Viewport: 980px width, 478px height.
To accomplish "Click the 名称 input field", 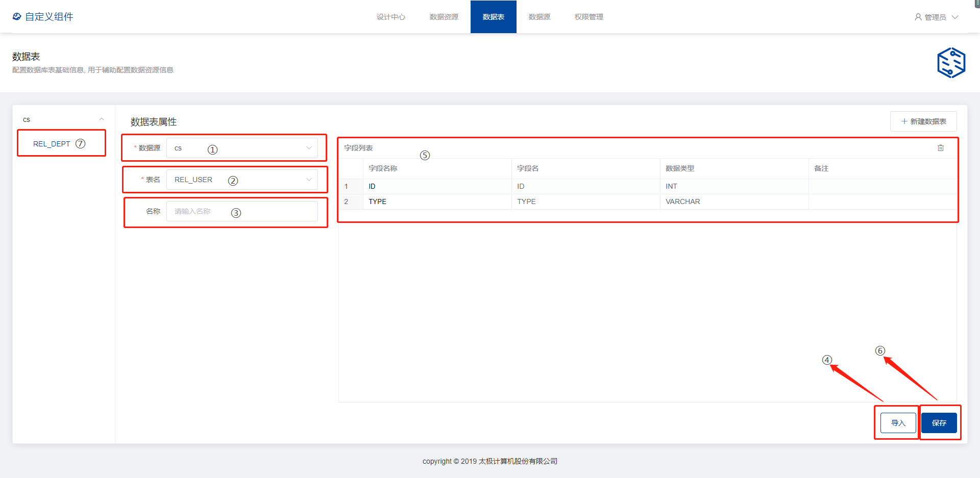I will tap(242, 211).
